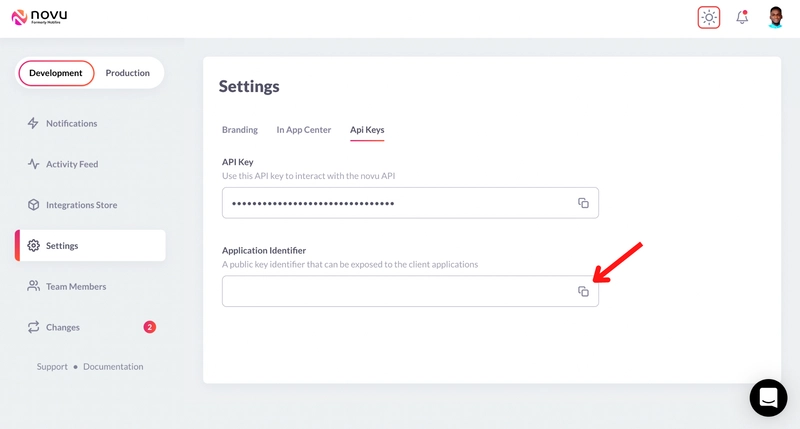Select Settings in the sidebar
The width and height of the screenshot is (800, 429).
(x=90, y=245)
